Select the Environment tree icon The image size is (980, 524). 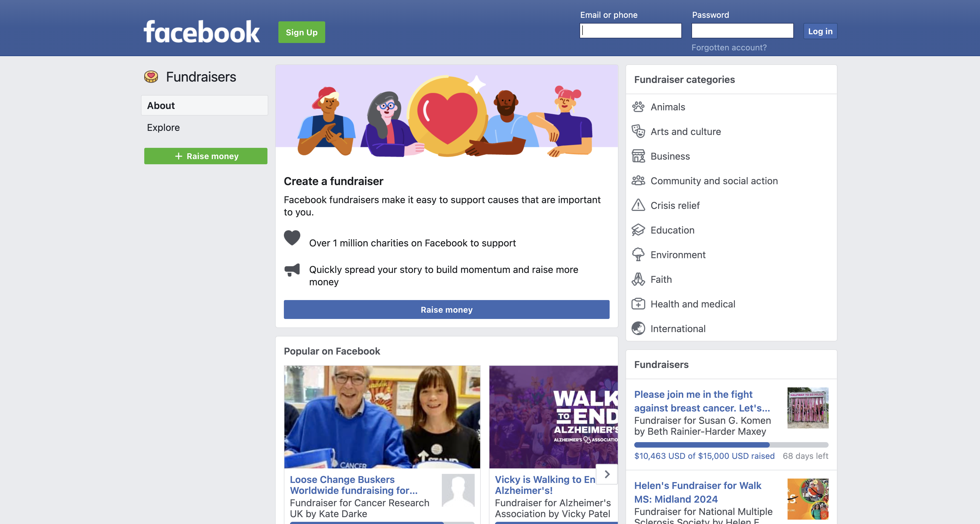click(x=638, y=255)
